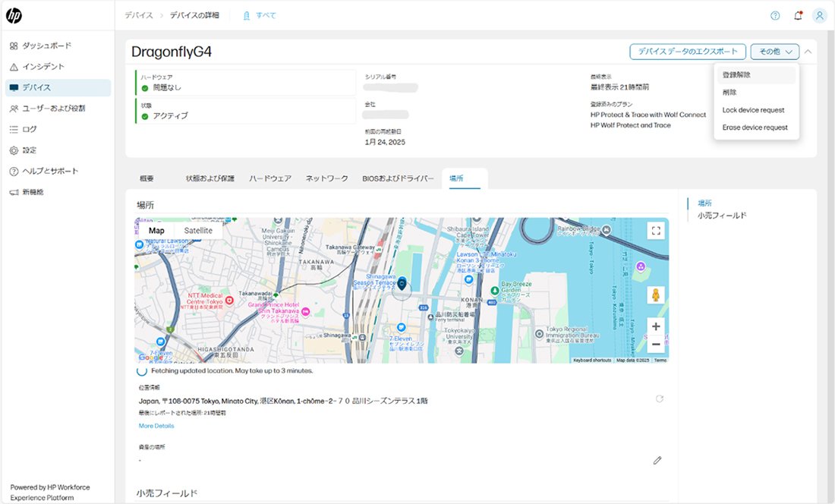Screen dimensions: 835x504
Task: Click the Grand Prince Hotel Shin Takanawa marker
Action: click(306, 311)
